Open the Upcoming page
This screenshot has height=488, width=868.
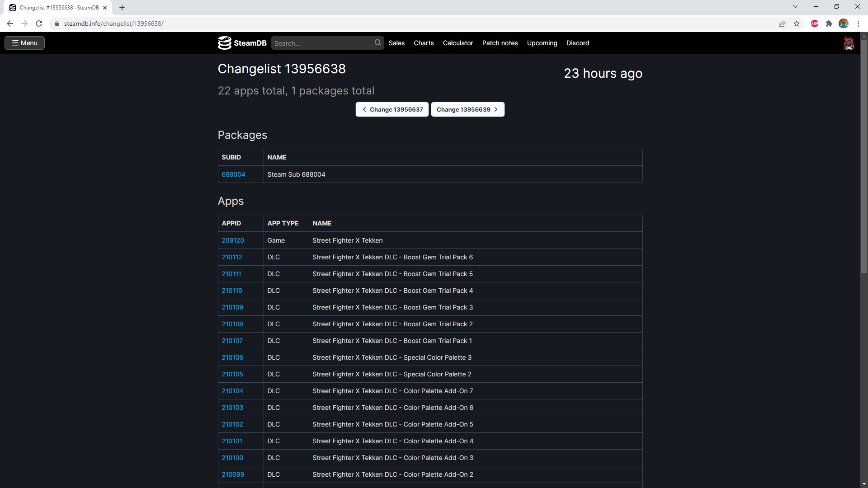coord(542,43)
